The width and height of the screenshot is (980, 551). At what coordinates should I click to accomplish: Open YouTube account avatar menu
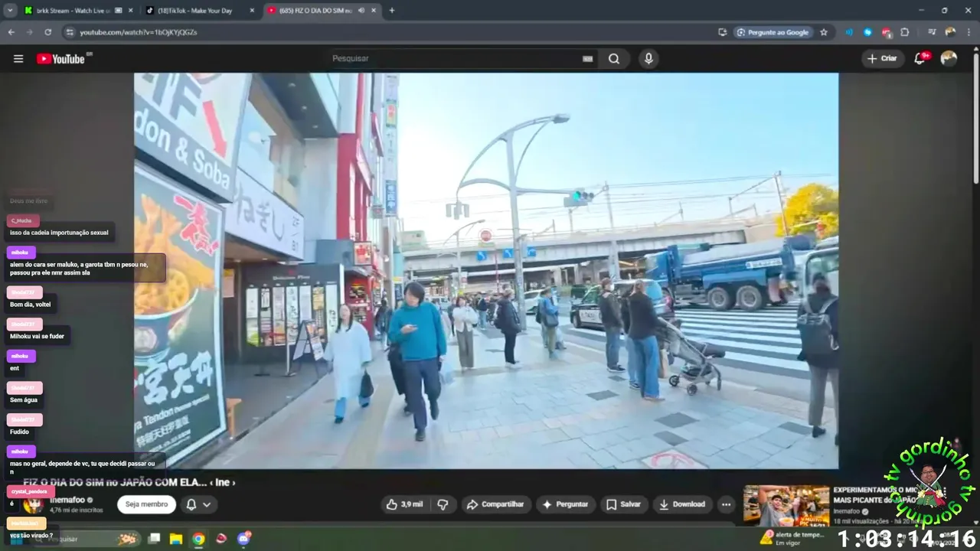click(949, 59)
